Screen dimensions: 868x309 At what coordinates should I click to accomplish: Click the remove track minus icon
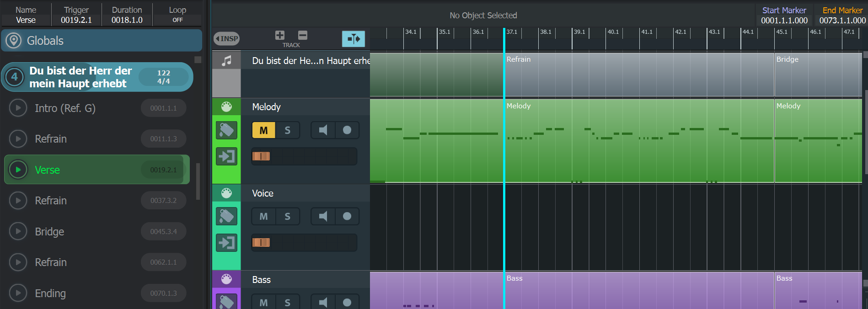[x=303, y=35]
